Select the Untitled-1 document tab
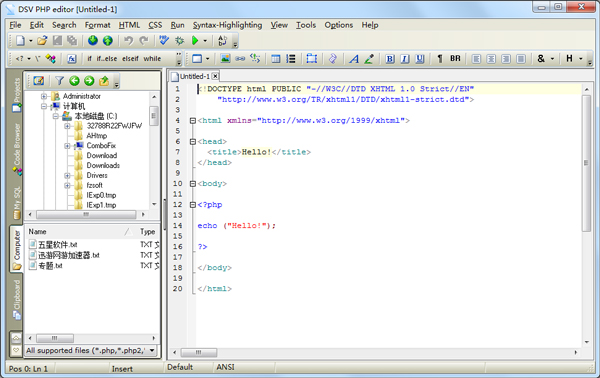Image resolution: width=600 pixels, height=378 pixels. click(195, 76)
